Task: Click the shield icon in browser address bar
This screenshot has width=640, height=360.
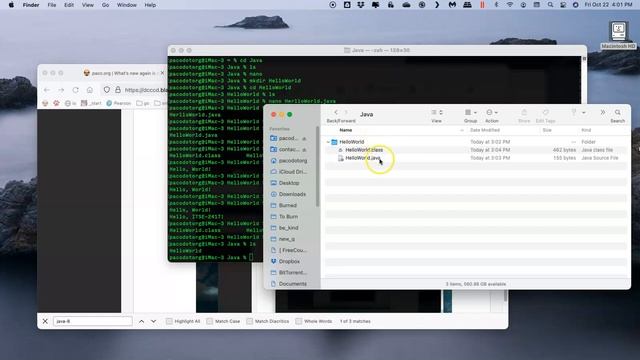Action: pyautogui.click(x=107, y=90)
